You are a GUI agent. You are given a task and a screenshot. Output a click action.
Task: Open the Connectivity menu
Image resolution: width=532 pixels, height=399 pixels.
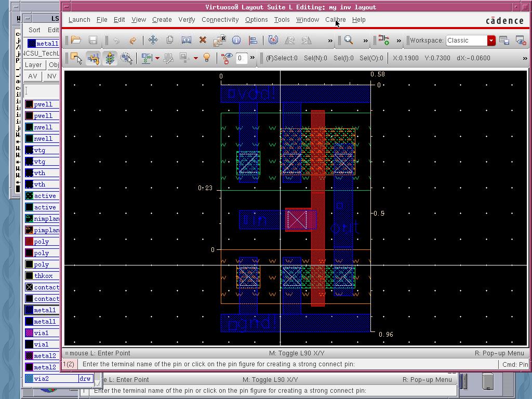(220, 20)
